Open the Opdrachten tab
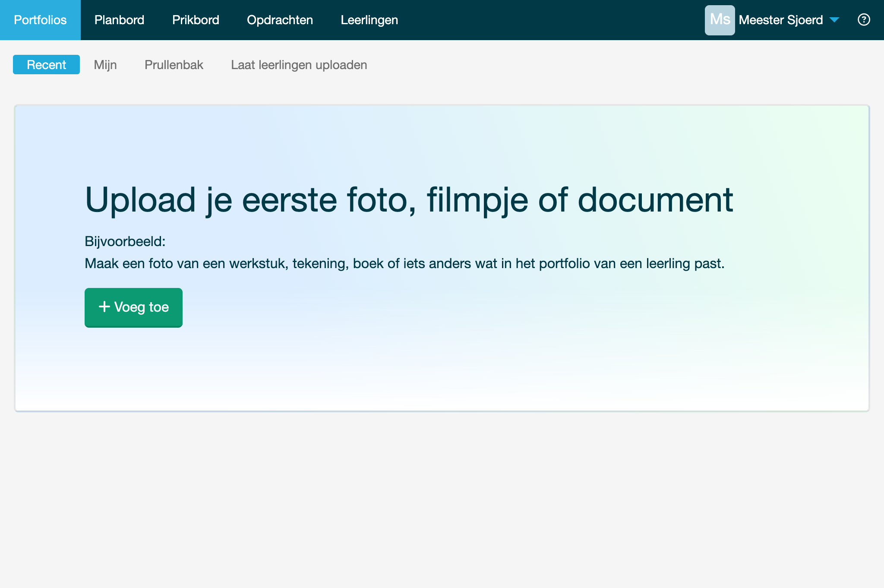The height and width of the screenshot is (588, 884). [280, 20]
